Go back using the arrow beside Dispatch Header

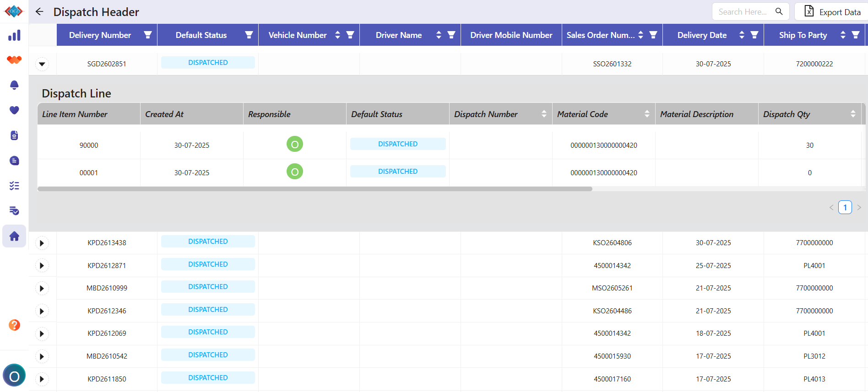pos(39,12)
